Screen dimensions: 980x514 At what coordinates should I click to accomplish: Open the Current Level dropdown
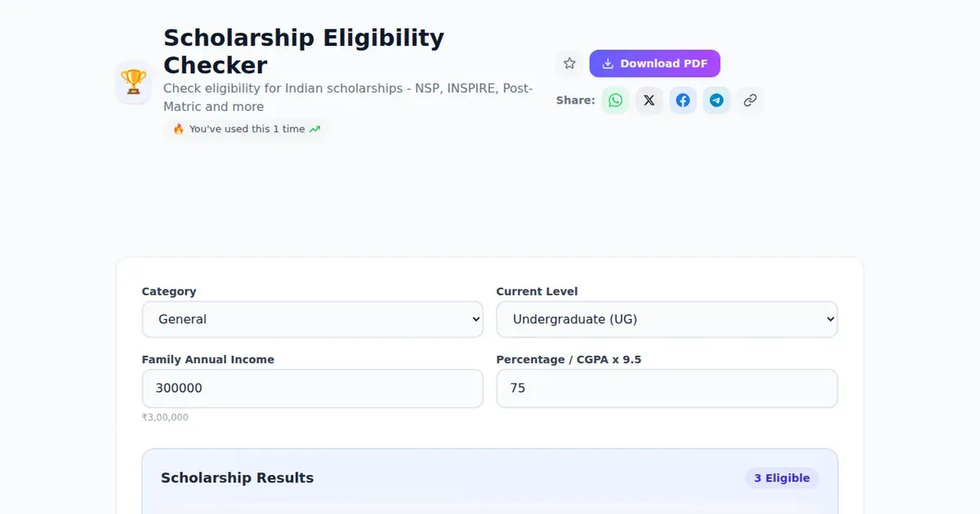tap(667, 319)
